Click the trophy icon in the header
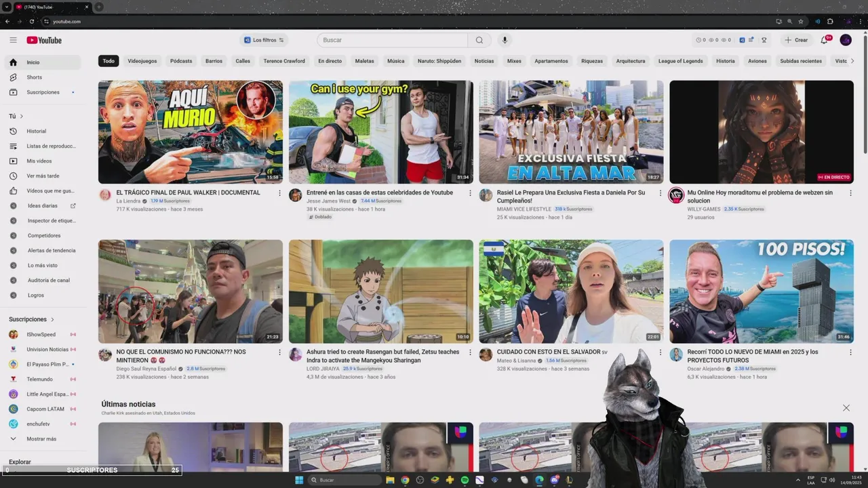 click(x=764, y=40)
